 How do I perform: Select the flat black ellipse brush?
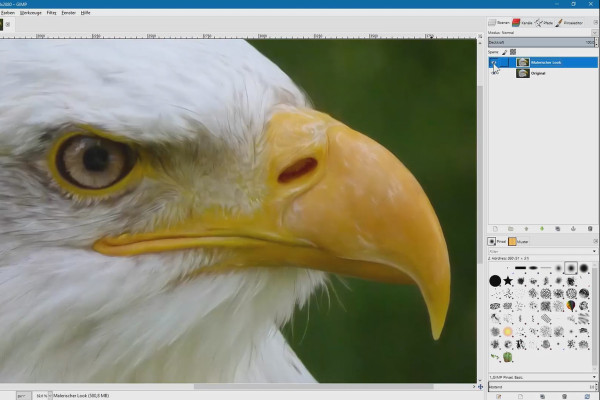click(533, 268)
